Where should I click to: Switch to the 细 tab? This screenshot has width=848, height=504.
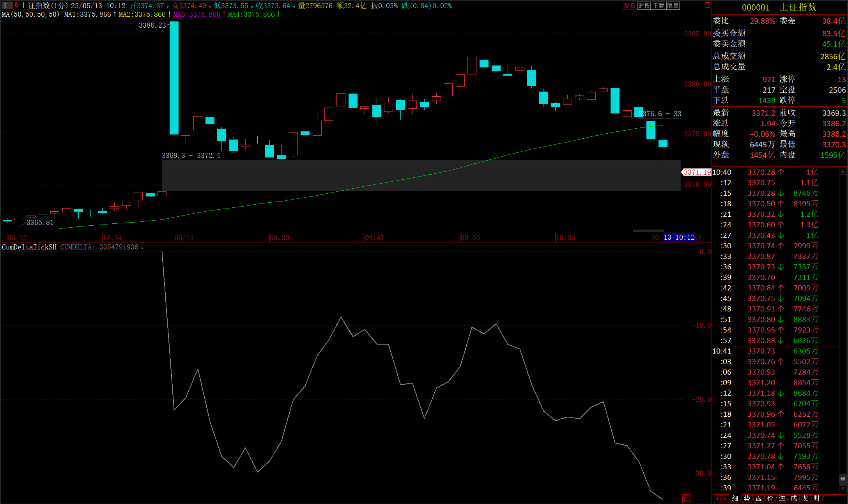[735, 499]
